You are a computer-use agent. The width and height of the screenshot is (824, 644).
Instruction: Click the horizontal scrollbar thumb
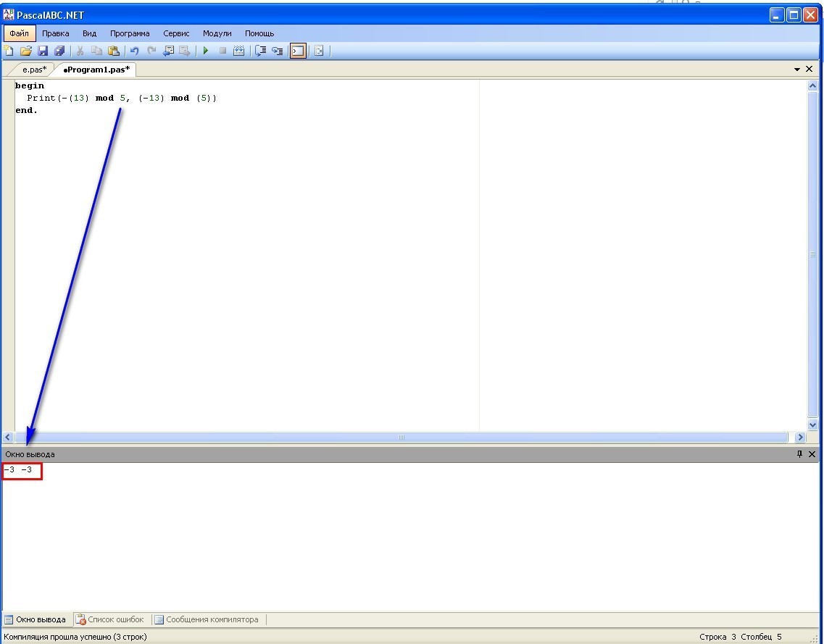(401, 437)
